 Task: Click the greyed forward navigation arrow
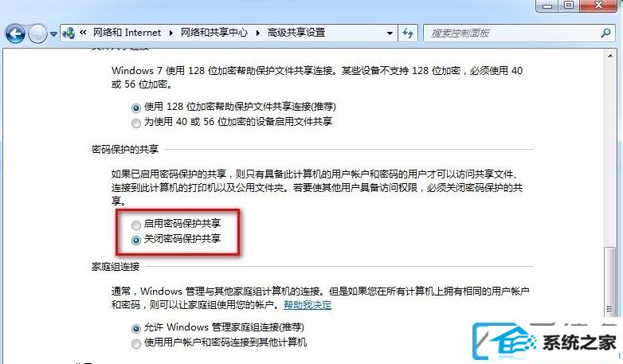[38, 33]
